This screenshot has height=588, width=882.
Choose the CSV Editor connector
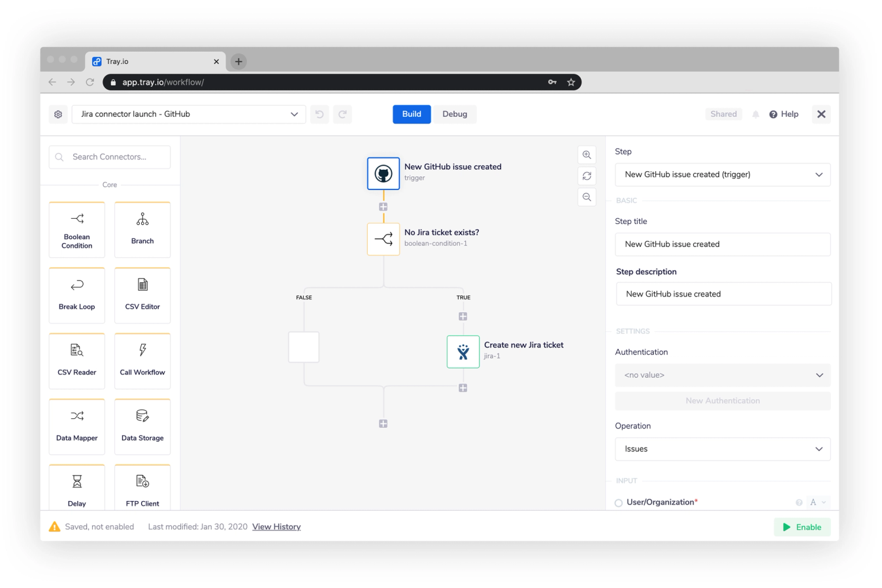[142, 295]
